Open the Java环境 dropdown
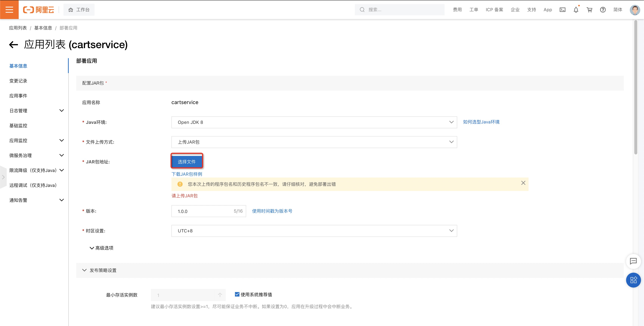Image resolution: width=644 pixels, height=326 pixels. click(x=314, y=122)
